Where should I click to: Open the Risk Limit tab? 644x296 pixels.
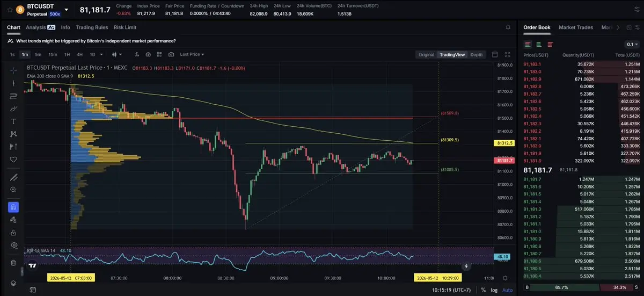click(x=125, y=27)
